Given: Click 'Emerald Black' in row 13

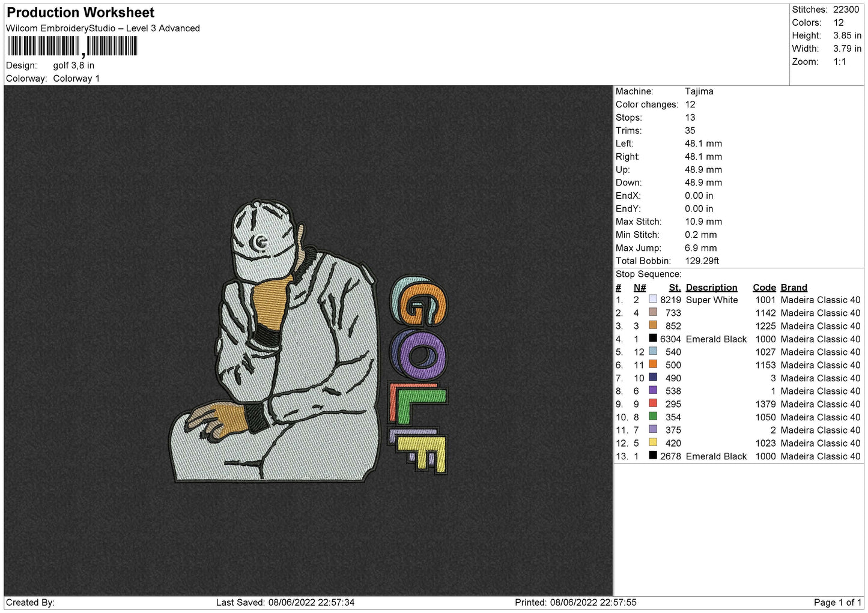Looking at the screenshot, I should click(716, 456).
